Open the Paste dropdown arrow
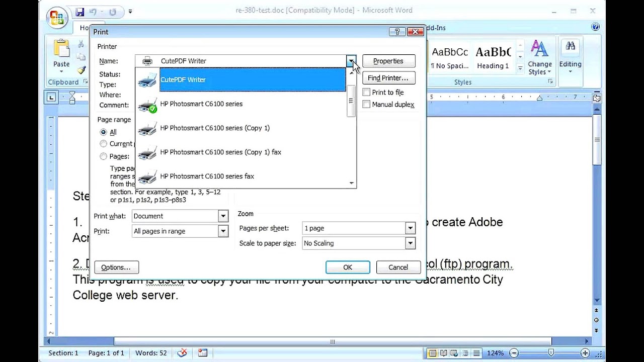644x362 pixels. (61, 72)
